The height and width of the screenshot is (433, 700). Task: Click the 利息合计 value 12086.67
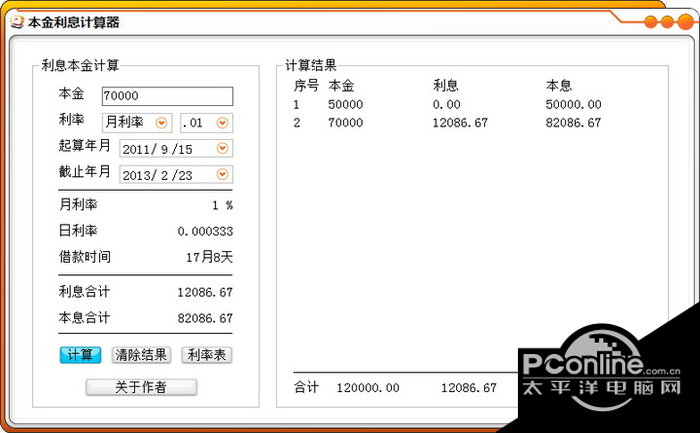click(205, 292)
